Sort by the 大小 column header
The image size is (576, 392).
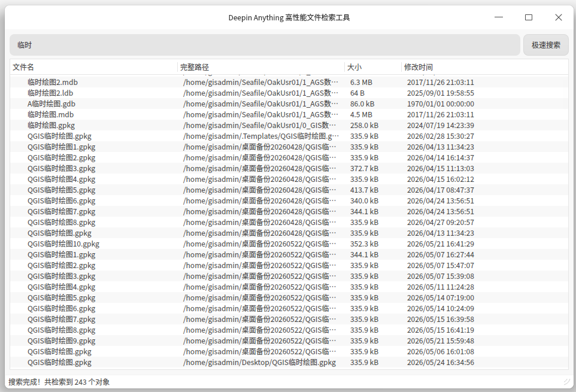(354, 67)
